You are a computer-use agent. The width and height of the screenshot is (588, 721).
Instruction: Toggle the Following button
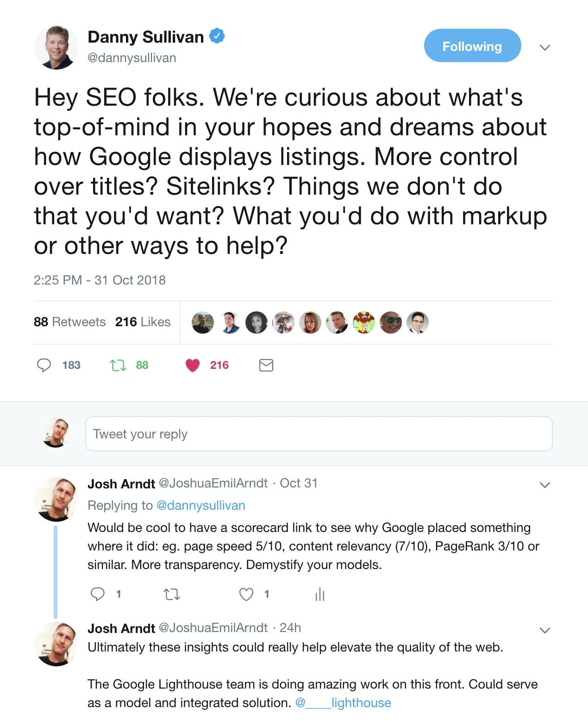(x=472, y=45)
